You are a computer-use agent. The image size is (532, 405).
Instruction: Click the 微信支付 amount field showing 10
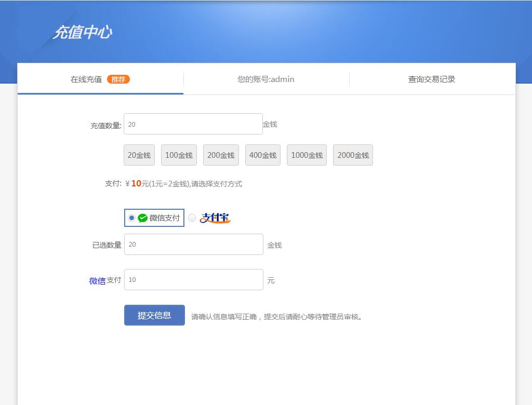193,279
